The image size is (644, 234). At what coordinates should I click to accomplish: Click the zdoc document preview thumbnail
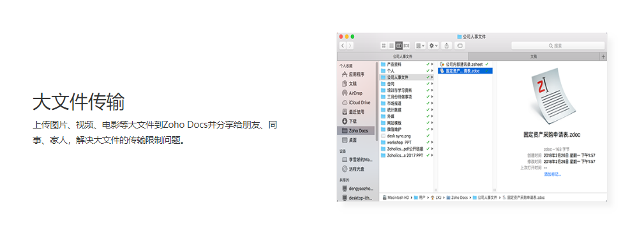pyautogui.click(x=553, y=97)
